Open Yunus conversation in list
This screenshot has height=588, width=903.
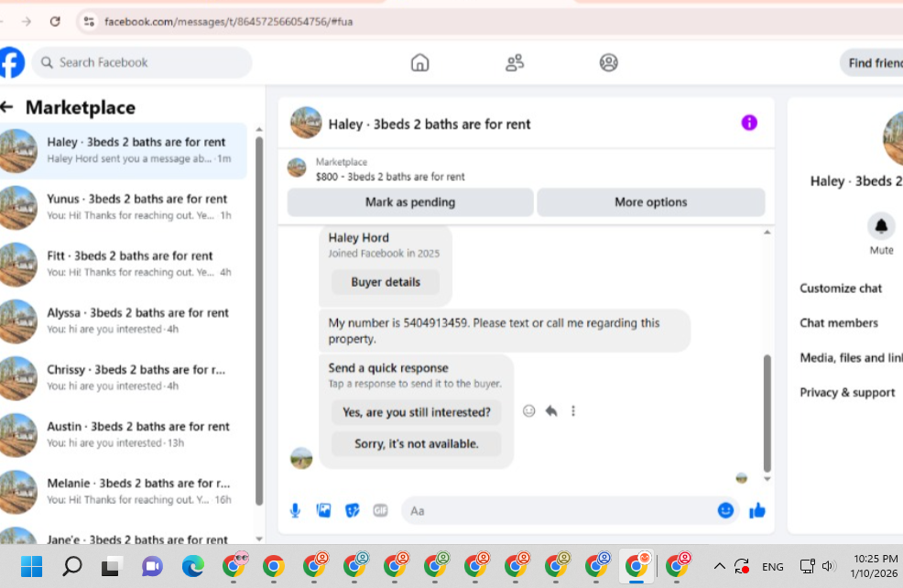[124, 207]
